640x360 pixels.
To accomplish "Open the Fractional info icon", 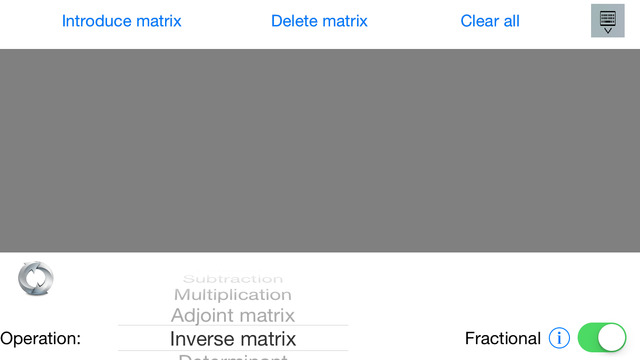I will click(x=559, y=338).
